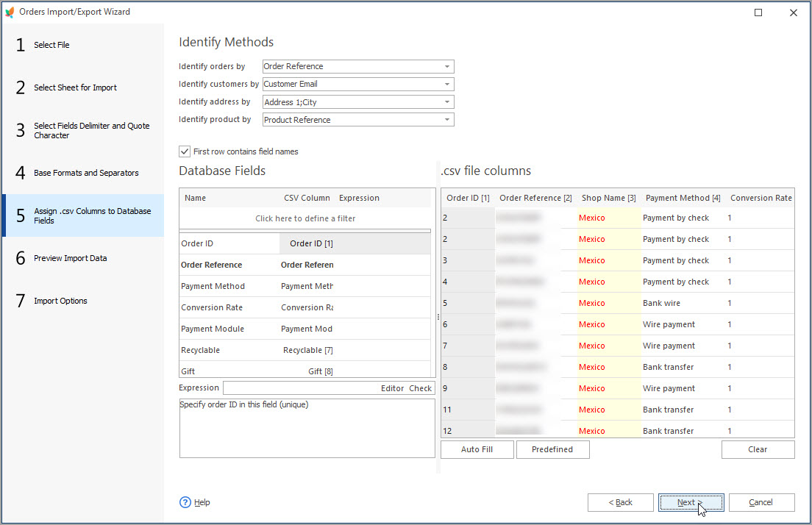This screenshot has width=812, height=525.
Task: Click the Back button
Action: 620,502
